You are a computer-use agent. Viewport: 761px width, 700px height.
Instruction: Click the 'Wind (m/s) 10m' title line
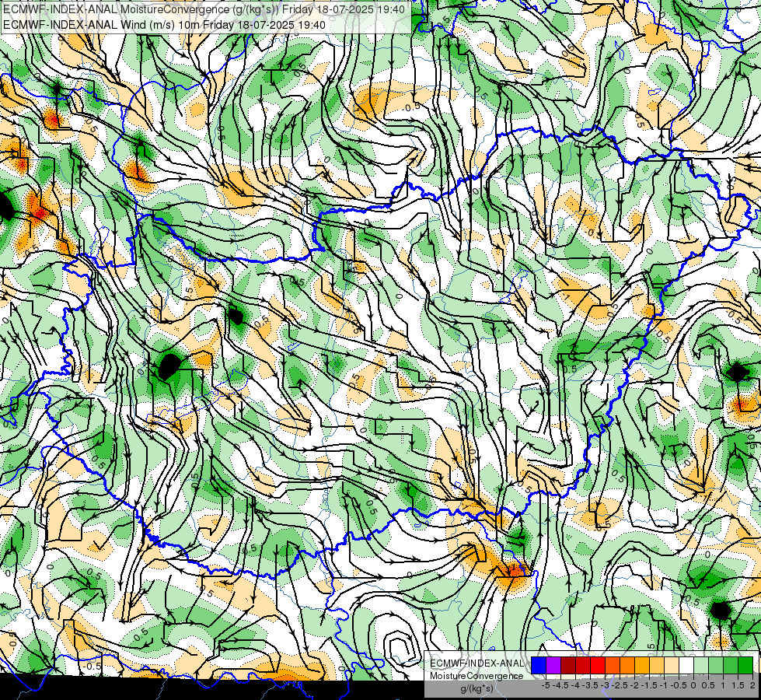point(164,25)
